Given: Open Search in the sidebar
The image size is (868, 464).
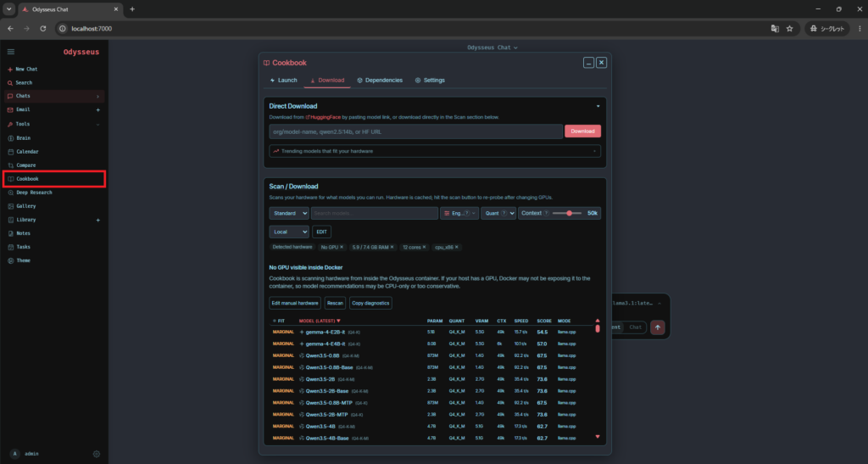Looking at the screenshot, I should point(19,82).
